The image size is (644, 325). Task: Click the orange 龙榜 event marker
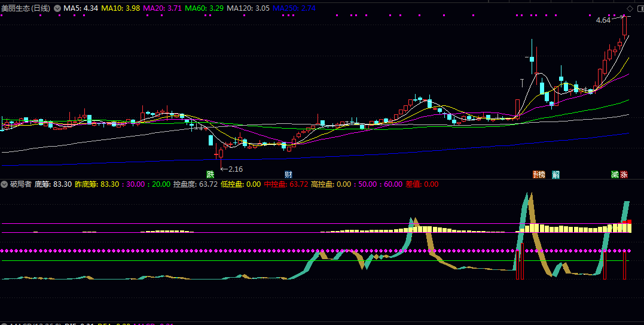click(539, 175)
